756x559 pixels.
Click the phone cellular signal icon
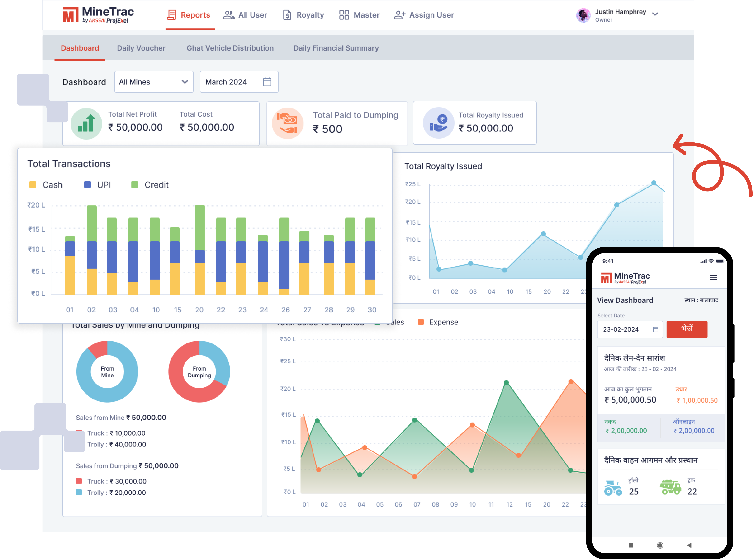[704, 261]
